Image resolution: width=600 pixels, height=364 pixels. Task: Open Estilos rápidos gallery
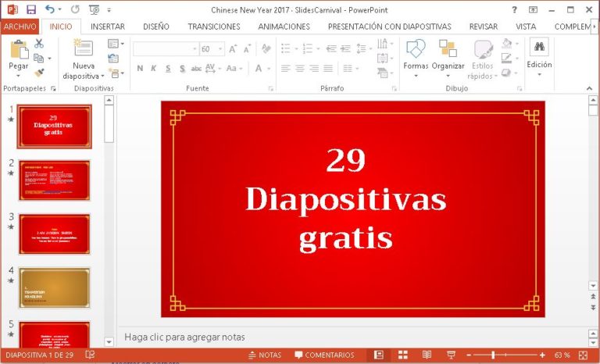click(x=483, y=59)
